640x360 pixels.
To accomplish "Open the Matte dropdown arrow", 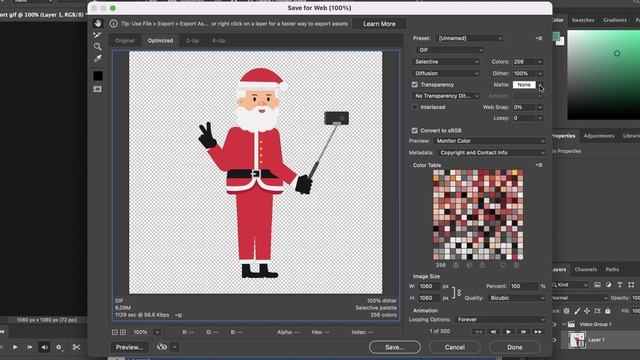I will pyautogui.click(x=540, y=85).
